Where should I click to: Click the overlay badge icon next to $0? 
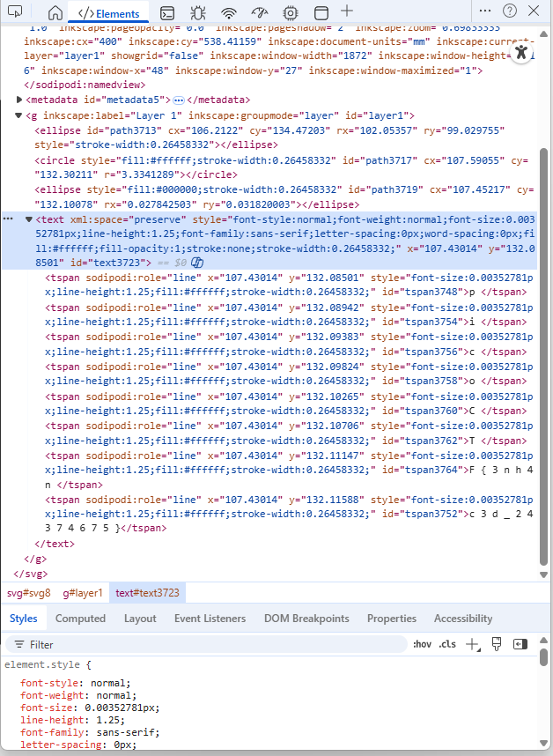(x=197, y=263)
